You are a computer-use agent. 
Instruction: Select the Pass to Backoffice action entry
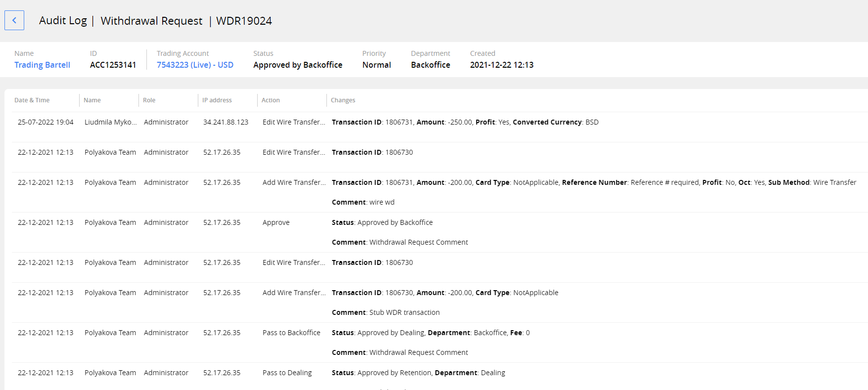[x=291, y=333]
